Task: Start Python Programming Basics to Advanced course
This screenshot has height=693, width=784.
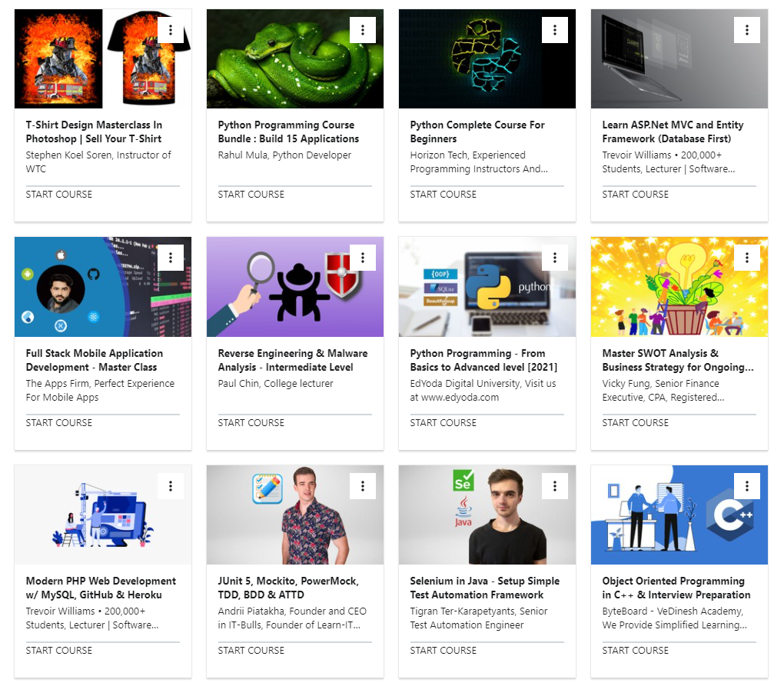Action: 443,423
